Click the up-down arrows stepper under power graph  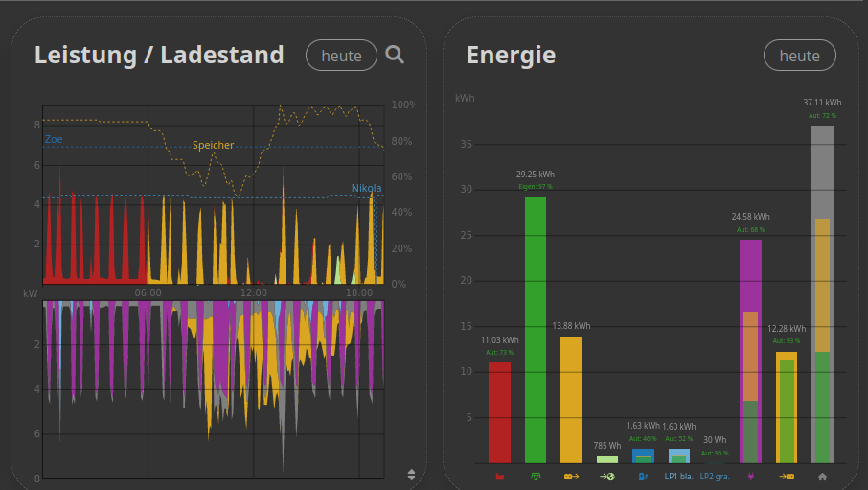tap(411, 475)
